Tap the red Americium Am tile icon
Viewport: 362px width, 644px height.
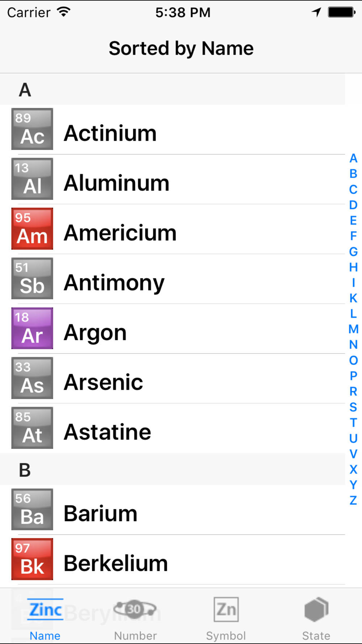click(x=32, y=229)
